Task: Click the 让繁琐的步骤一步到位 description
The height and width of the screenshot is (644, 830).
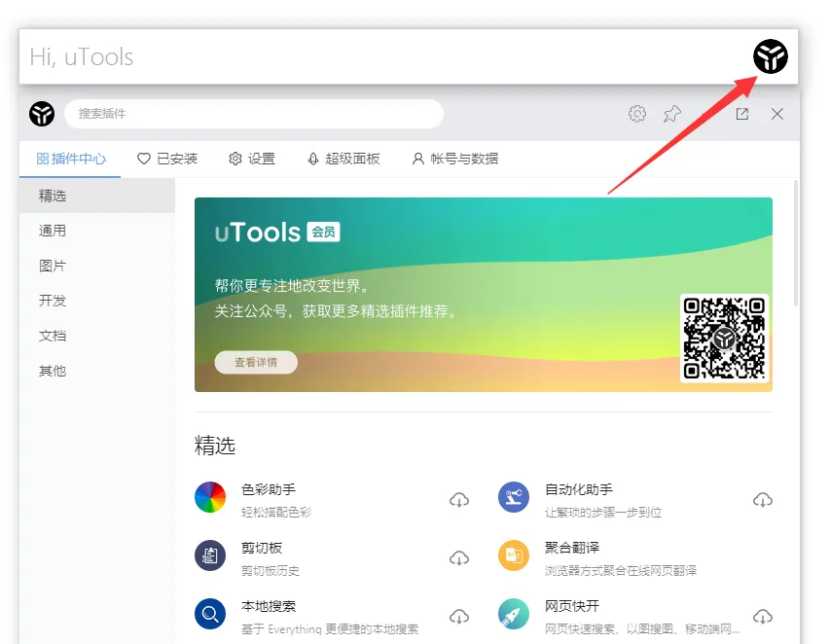Action: click(x=603, y=513)
